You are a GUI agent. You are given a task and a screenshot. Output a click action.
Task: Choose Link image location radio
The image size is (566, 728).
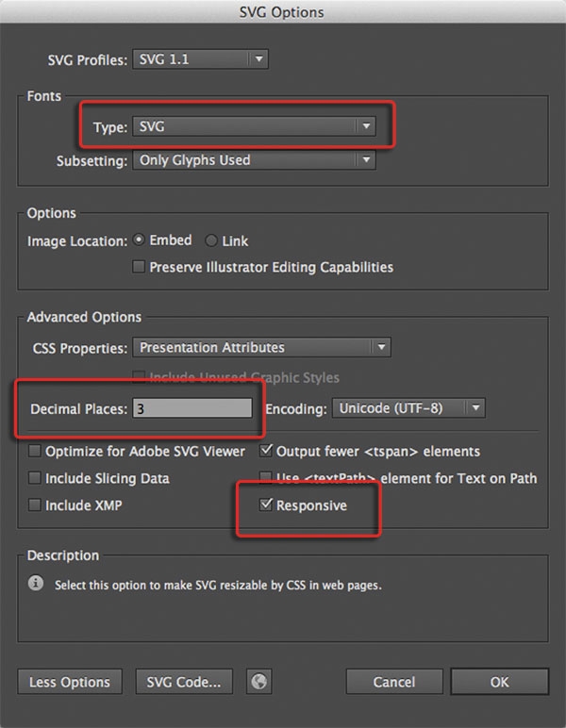[x=211, y=240]
